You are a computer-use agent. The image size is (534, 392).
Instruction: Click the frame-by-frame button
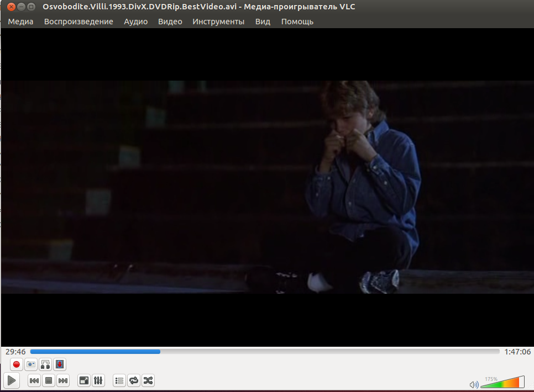coord(60,364)
